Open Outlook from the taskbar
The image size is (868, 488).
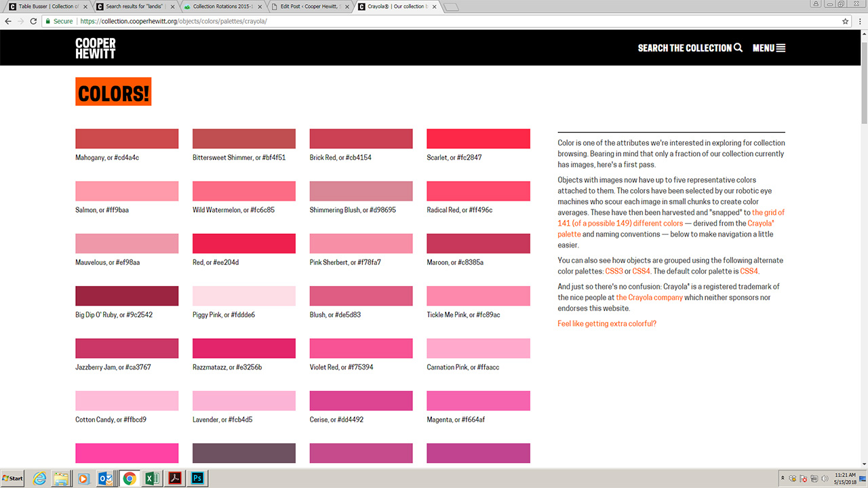click(x=106, y=478)
